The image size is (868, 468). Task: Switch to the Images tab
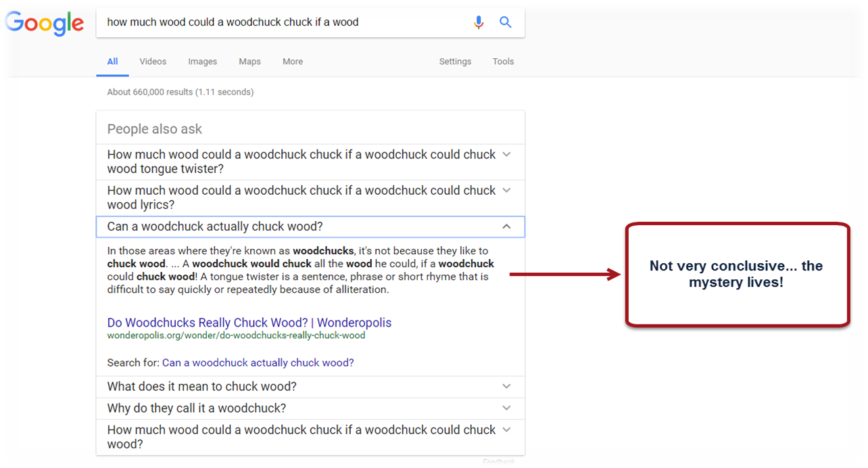[202, 62]
